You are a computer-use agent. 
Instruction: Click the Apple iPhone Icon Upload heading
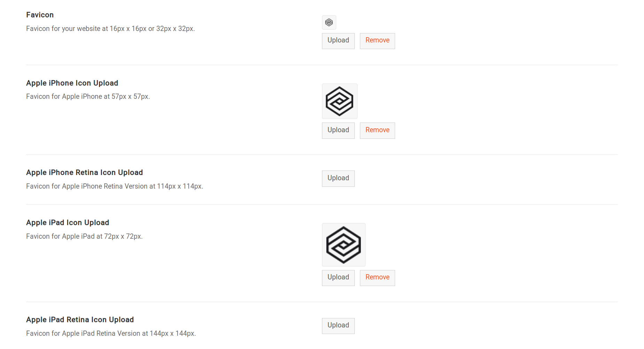(x=72, y=83)
